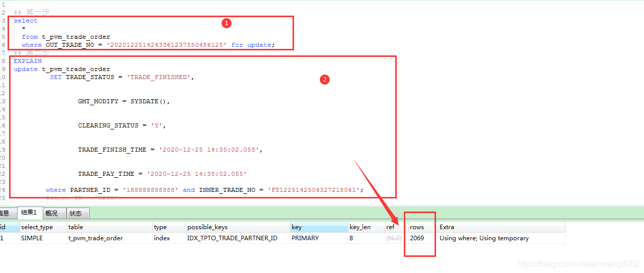Select the t_pvm_trade_order result cell
This screenshot has width=644, height=273.
[110, 238]
